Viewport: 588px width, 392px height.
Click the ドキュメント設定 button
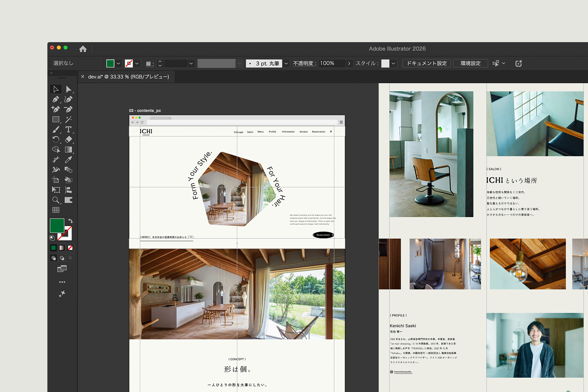pyautogui.click(x=427, y=63)
